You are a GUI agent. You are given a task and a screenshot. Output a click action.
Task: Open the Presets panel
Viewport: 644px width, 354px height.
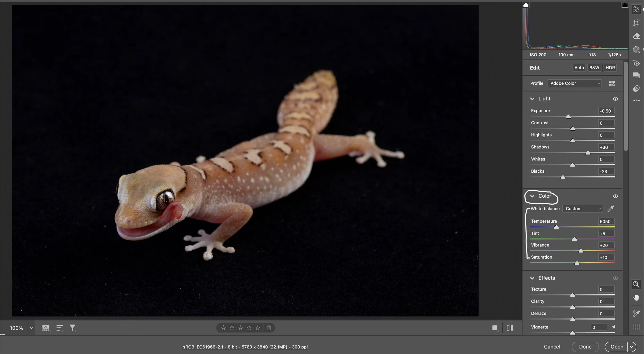[x=636, y=75]
